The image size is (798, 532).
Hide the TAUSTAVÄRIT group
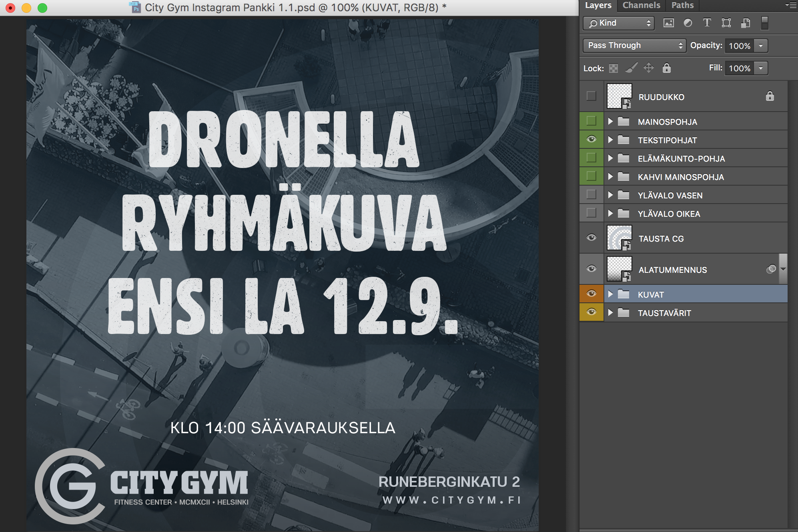pyautogui.click(x=591, y=312)
